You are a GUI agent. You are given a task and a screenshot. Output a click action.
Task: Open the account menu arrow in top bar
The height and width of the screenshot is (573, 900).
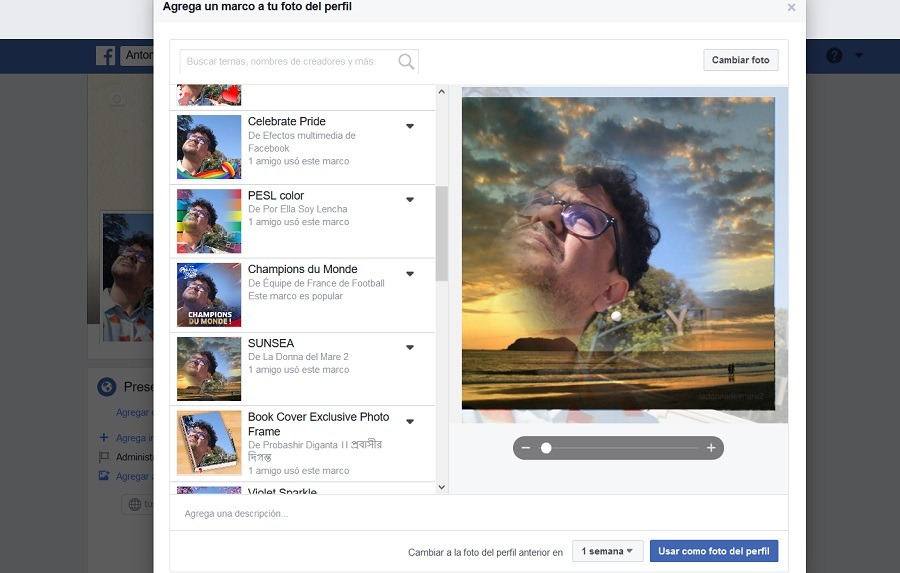[859, 56]
